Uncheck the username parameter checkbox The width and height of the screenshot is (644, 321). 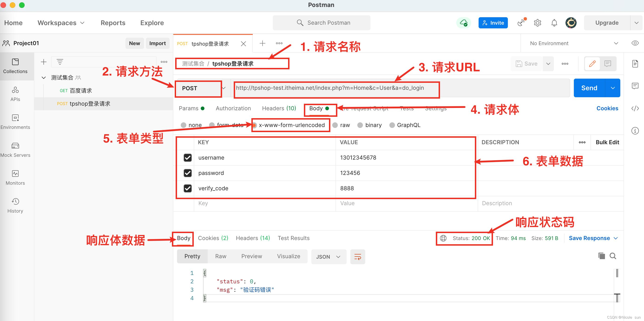(188, 157)
